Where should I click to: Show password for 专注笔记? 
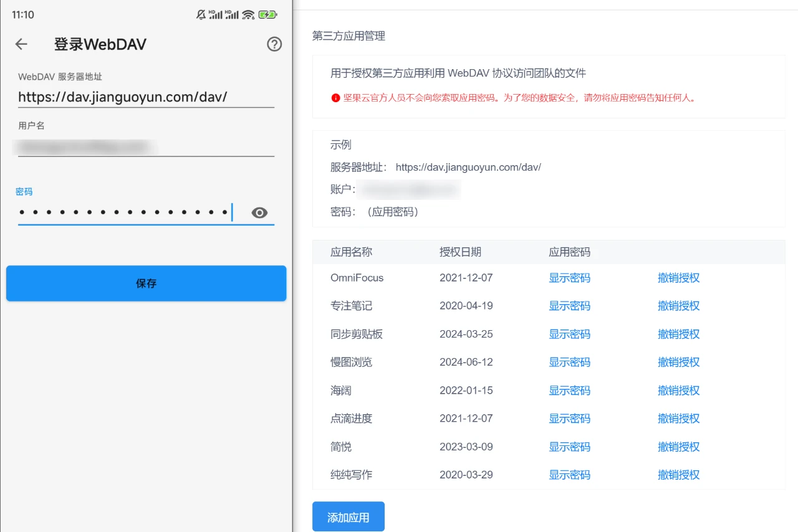(x=569, y=306)
